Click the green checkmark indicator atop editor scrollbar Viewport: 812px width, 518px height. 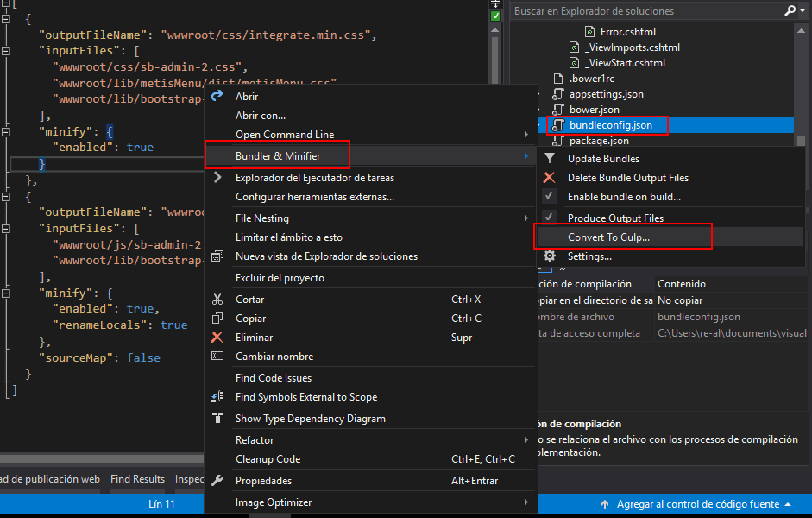click(x=495, y=16)
